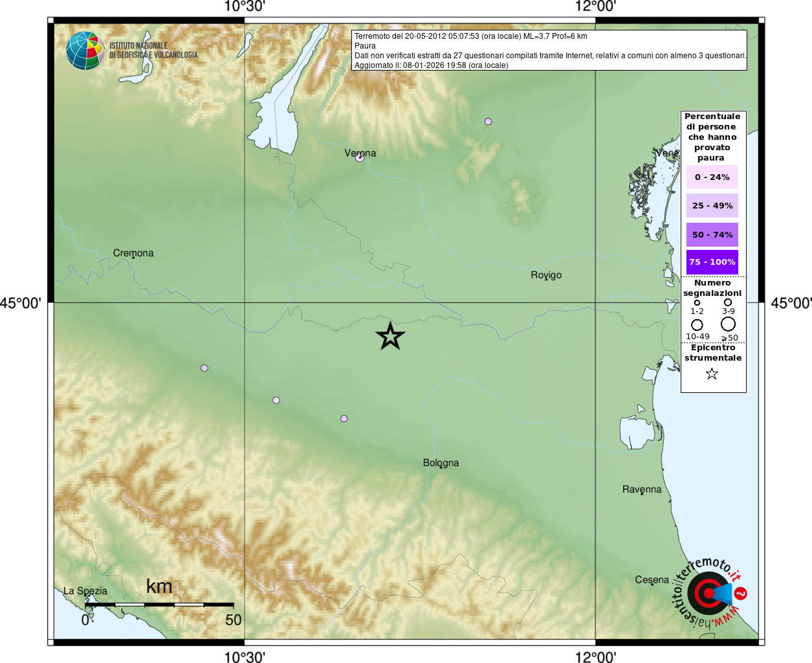Viewport: 812px width, 663px height.
Task: Click the report circle southeast of Cremona
Action: click(x=204, y=368)
